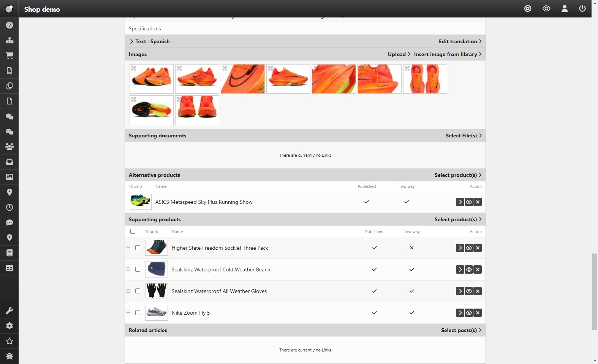Open Edit translation for Spanish text
This screenshot has width=598, height=364.
[x=460, y=41]
